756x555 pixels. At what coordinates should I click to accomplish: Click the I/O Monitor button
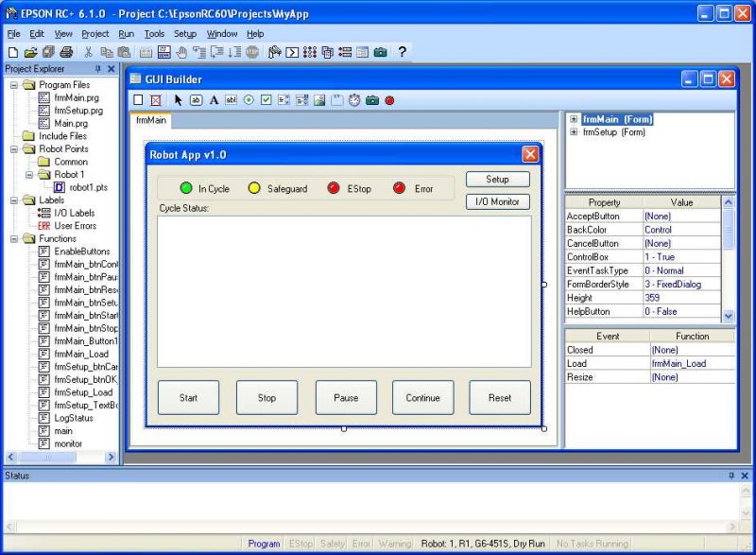497,201
